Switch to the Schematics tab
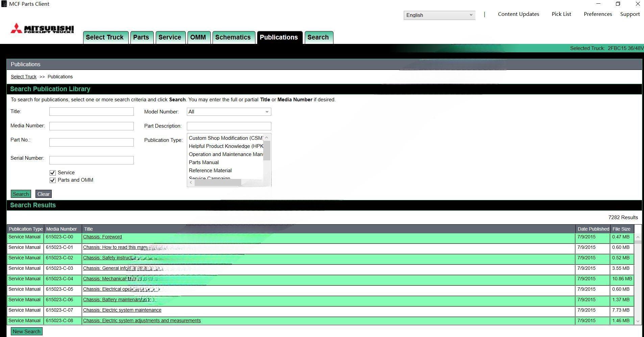The image size is (644, 337). pyautogui.click(x=233, y=37)
